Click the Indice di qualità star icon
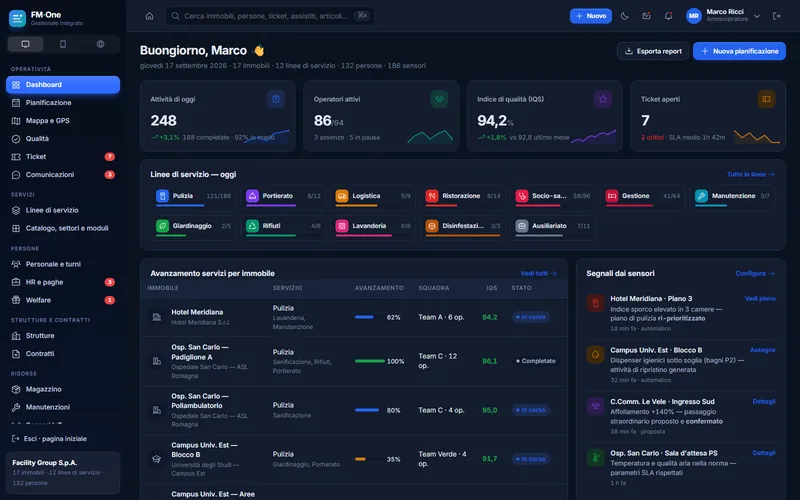Viewport: 800px width, 500px height. (603, 99)
